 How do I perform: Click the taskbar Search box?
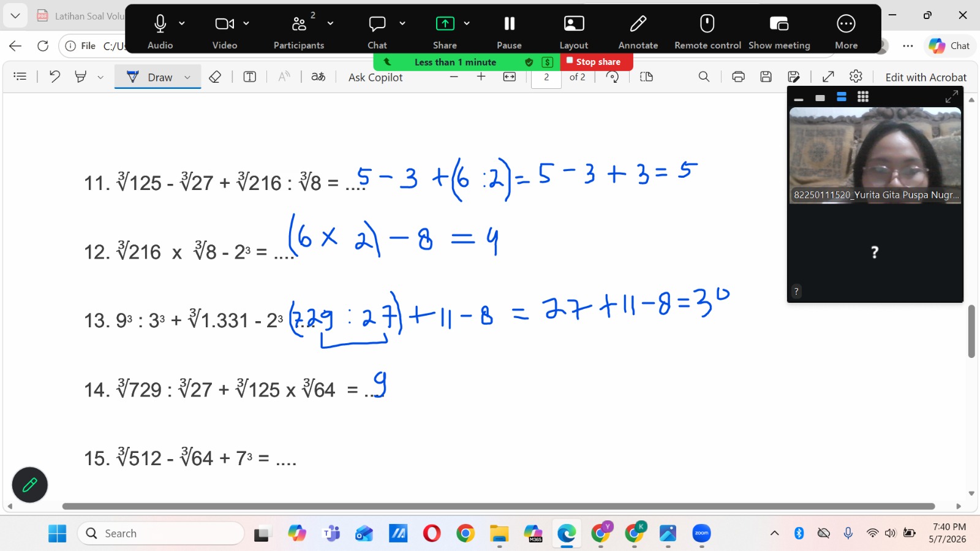pyautogui.click(x=161, y=533)
